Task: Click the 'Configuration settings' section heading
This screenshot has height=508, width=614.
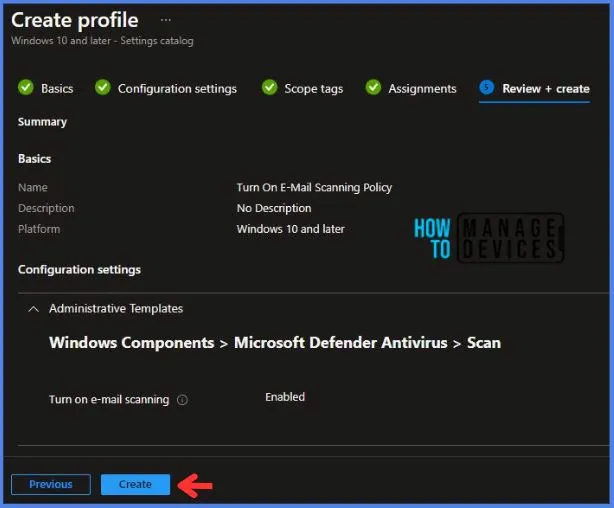Action: [x=79, y=270]
